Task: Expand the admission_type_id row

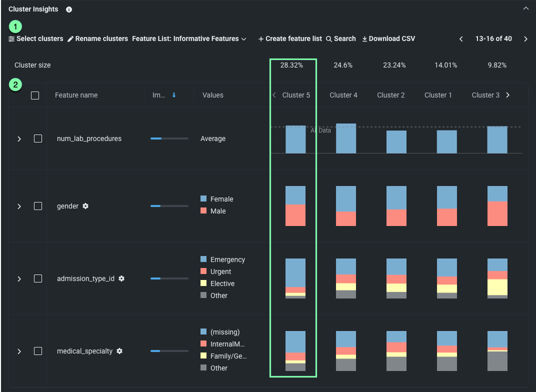Action: 19,278
